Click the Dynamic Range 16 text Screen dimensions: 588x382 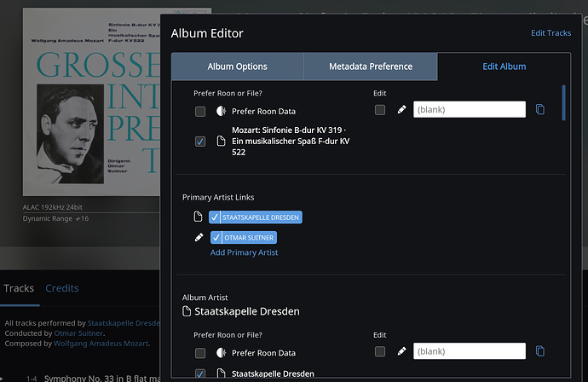coord(55,218)
